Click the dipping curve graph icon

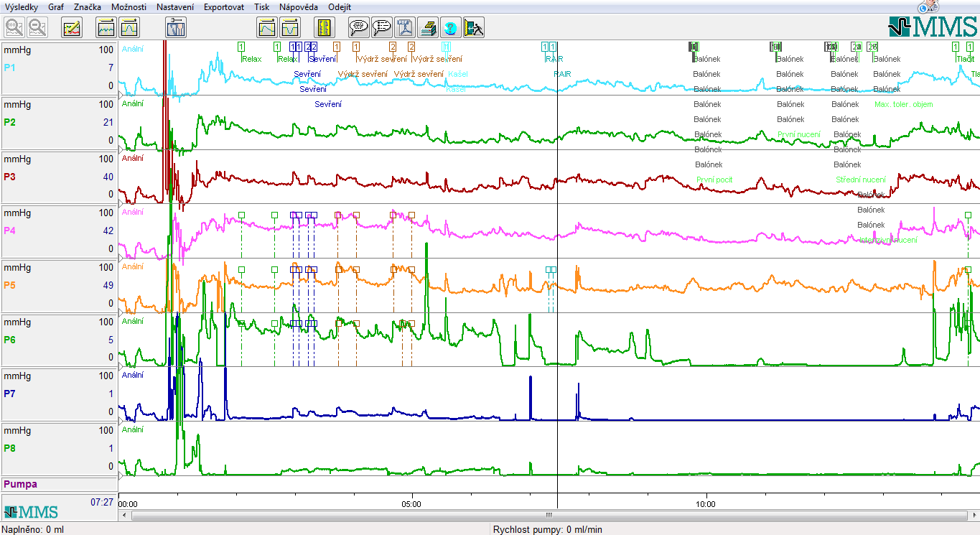coord(290,28)
